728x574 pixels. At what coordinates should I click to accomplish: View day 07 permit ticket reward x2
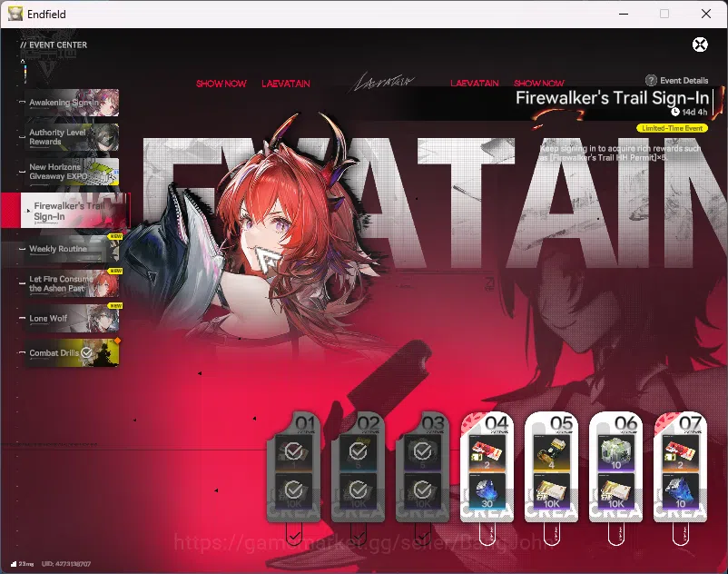[681, 453]
